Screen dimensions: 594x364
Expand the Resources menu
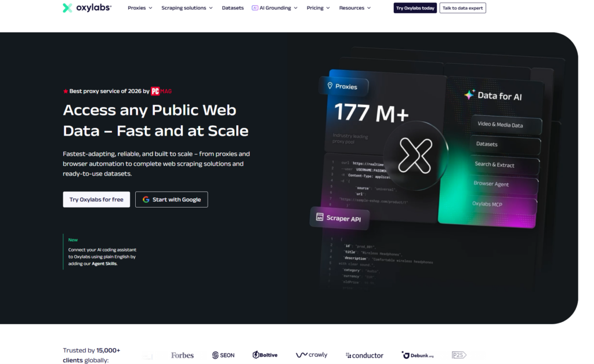(x=355, y=8)
